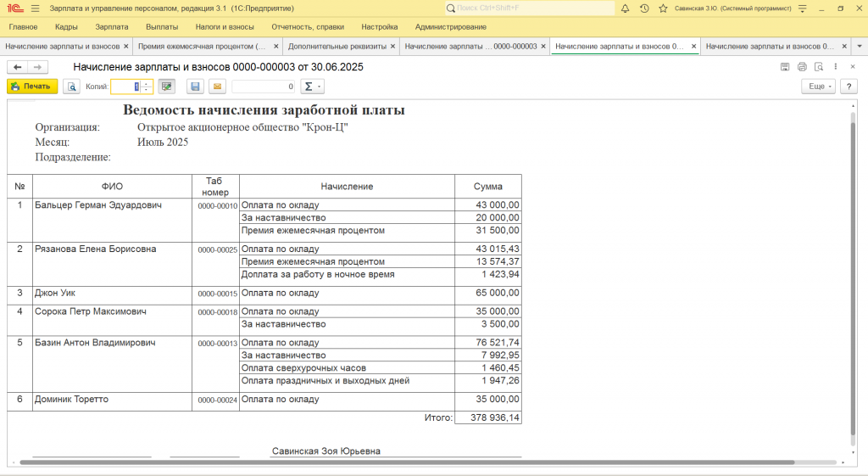Open the Зарплата menu section
868x476 pixels.
point(111,27)
